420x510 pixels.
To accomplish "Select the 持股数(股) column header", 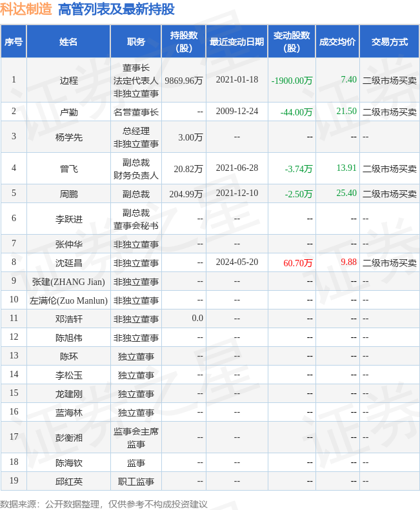I will (184, 42).
